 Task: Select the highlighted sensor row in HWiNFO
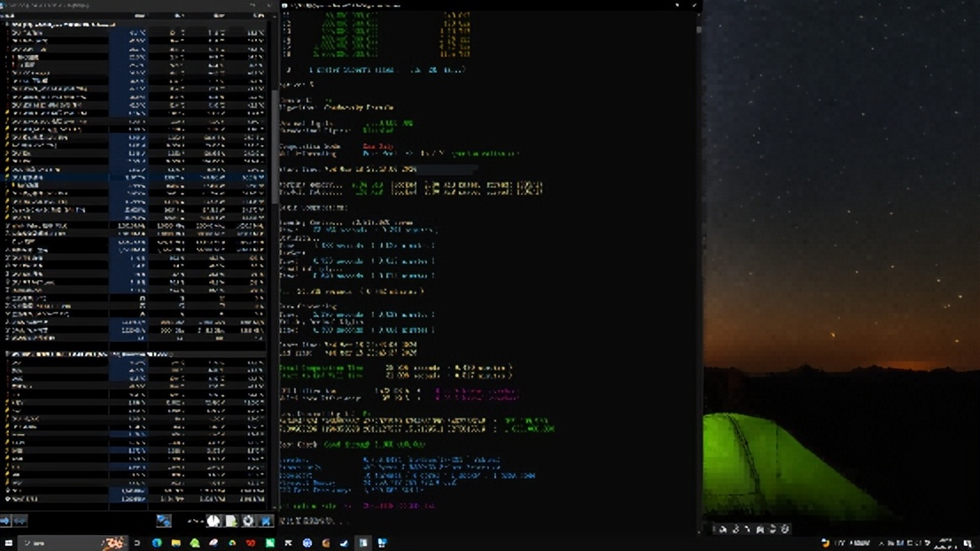[134, 177]
